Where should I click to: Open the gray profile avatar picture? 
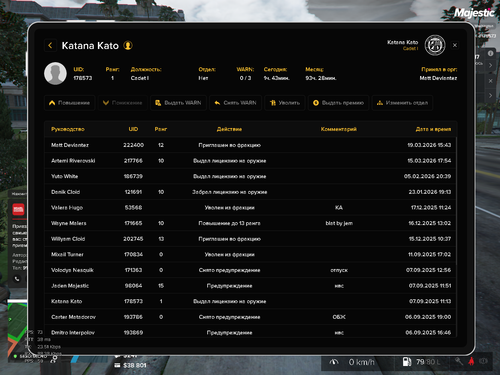point(55,74)
